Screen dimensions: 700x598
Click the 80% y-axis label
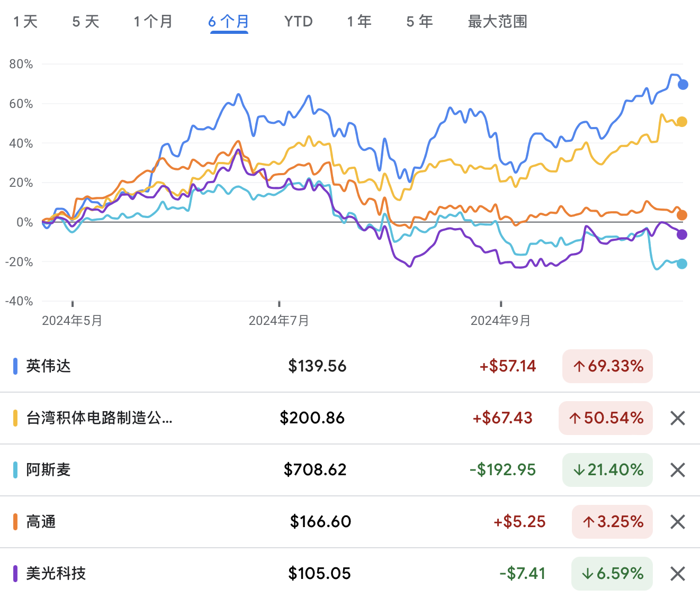21,65
